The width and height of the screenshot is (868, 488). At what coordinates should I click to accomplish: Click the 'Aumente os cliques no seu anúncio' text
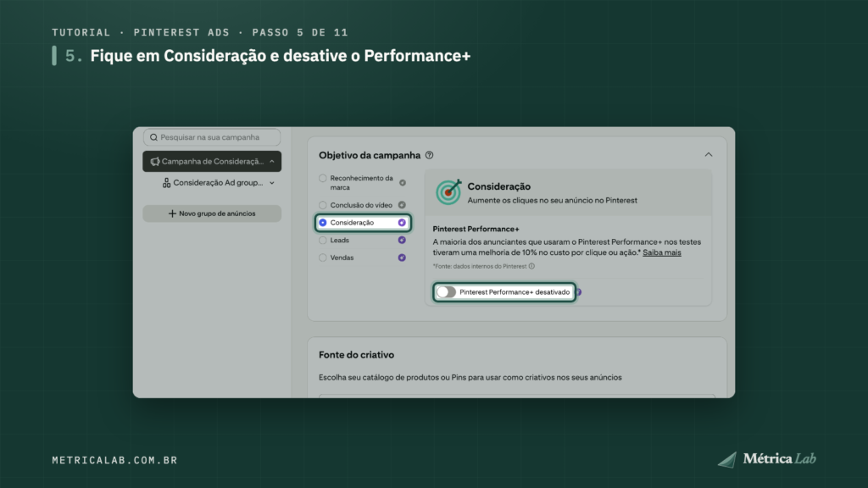click(553, 200)
